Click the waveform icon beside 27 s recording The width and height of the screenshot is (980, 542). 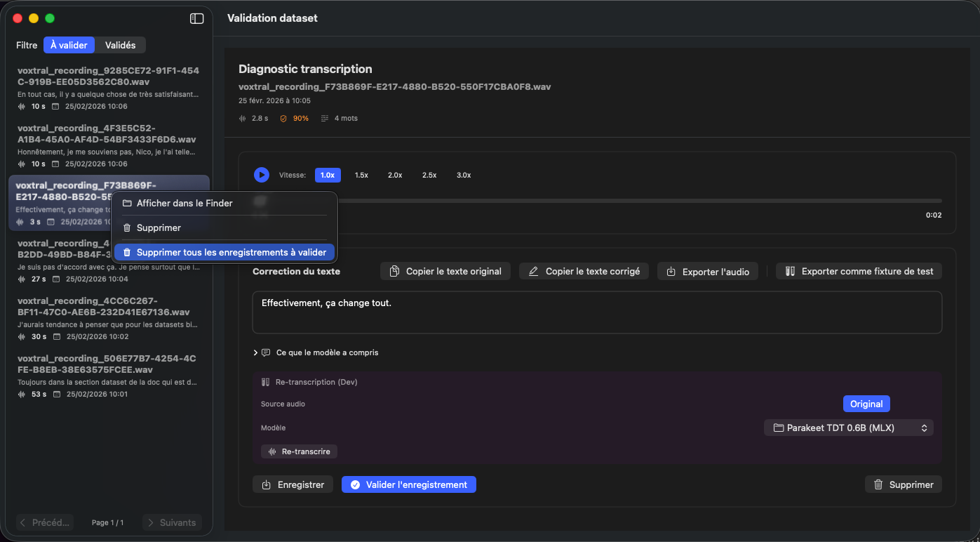click(x=22, y=279)
